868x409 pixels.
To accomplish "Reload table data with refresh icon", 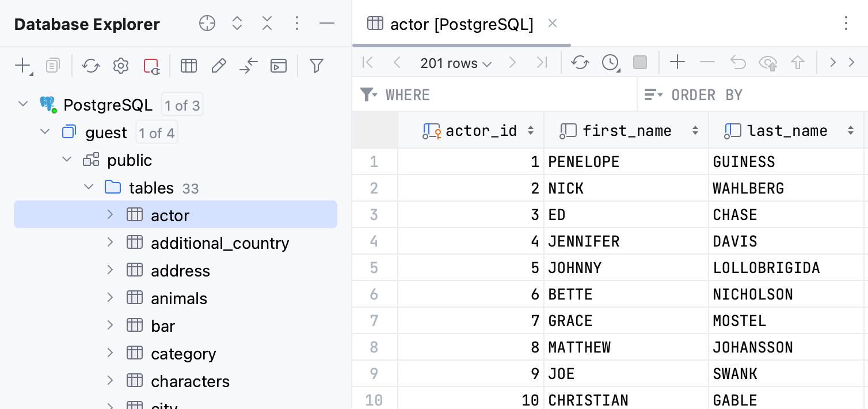I will 580,62.
